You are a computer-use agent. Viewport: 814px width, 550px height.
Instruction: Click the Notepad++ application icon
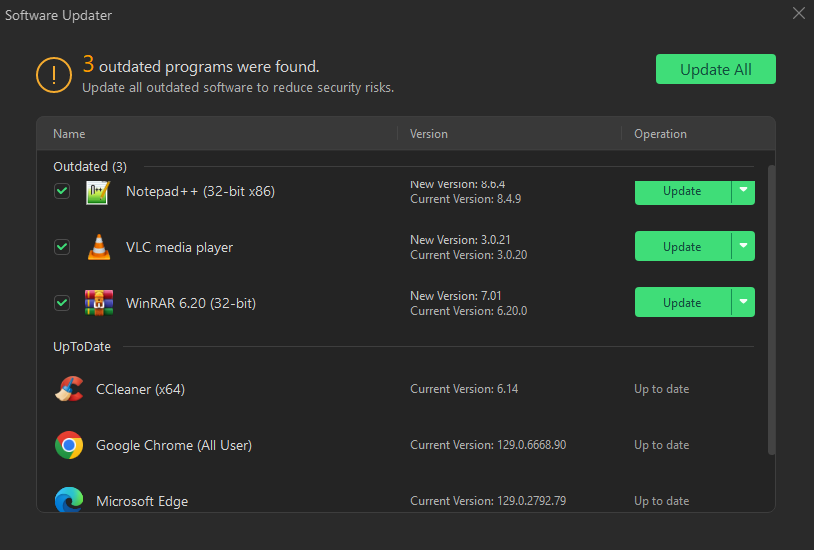(x=98, y=193)
